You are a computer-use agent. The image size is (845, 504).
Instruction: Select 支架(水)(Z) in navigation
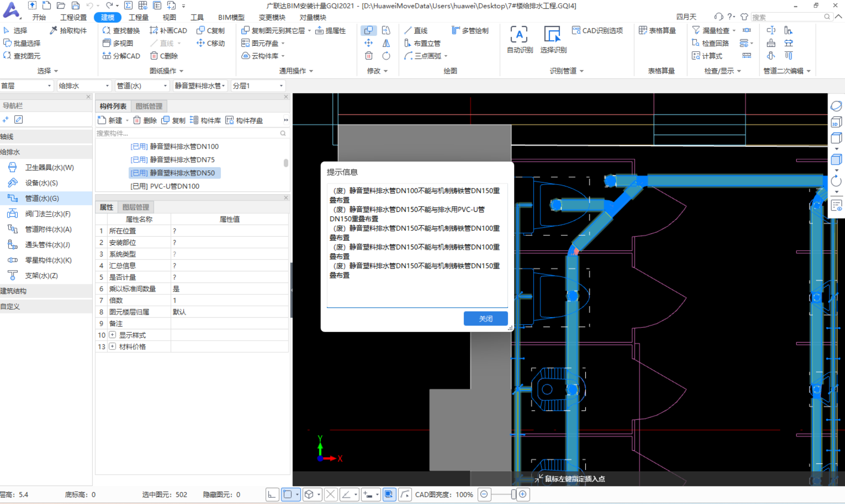click(46, 275)
